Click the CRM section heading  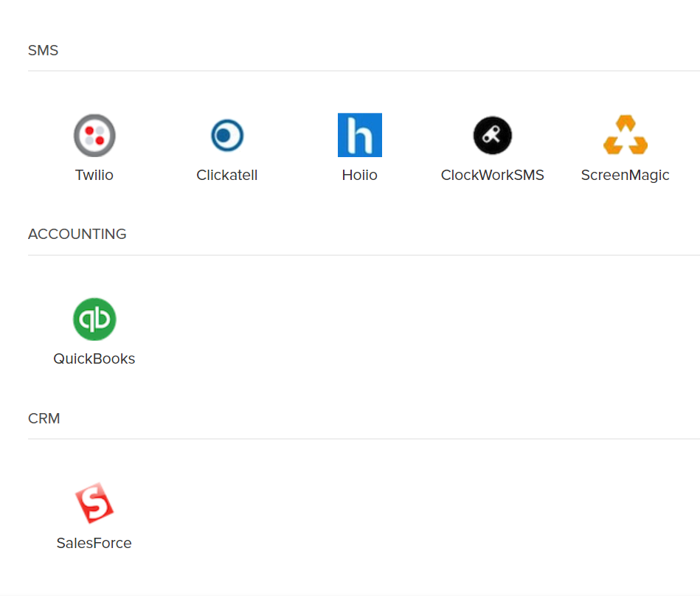44,419
